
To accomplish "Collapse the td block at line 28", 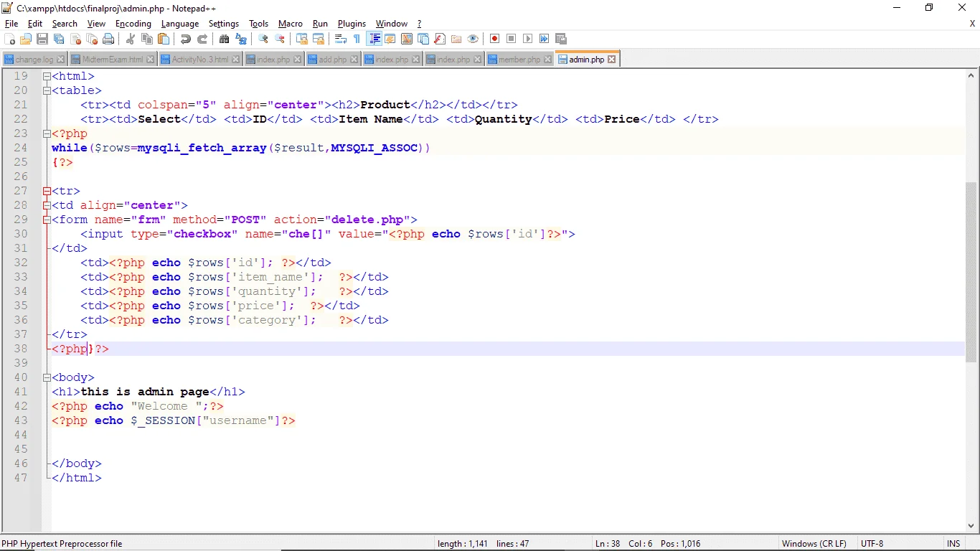I will pos(47,205).
